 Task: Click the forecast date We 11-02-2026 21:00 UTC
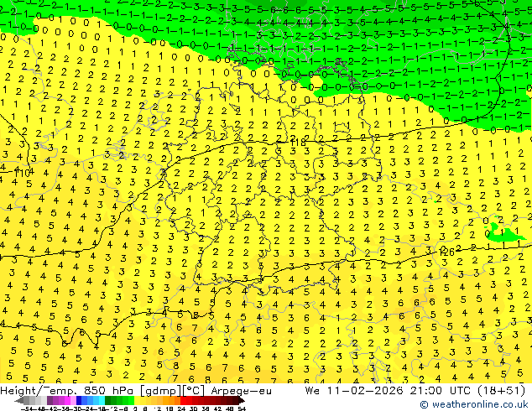pos(390,391)
